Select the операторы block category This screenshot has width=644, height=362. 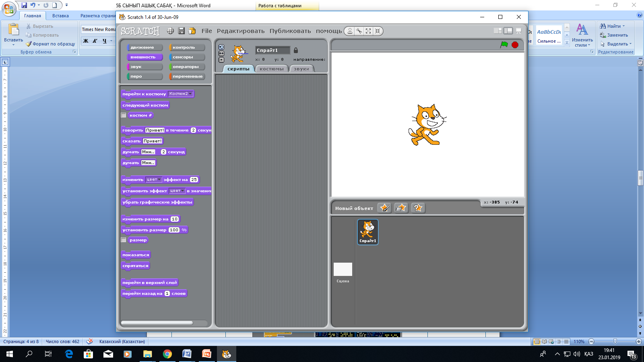(187, 67)
